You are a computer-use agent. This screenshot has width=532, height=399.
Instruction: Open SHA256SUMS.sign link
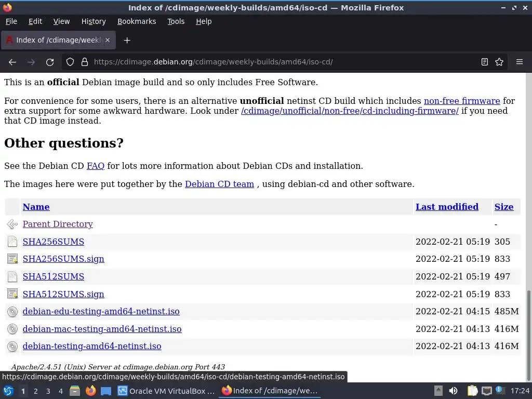click(63, 259)
